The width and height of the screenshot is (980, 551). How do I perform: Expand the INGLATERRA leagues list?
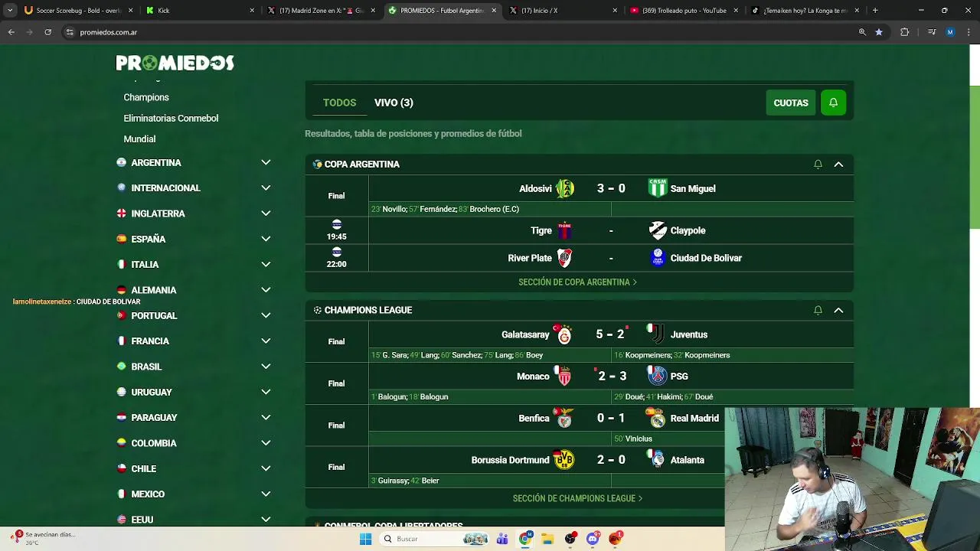[266, 214]
